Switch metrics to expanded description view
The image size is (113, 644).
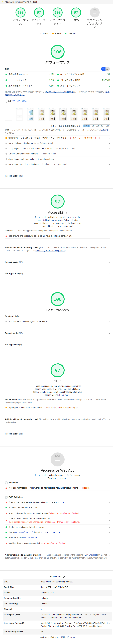click(x=108, y=69)
